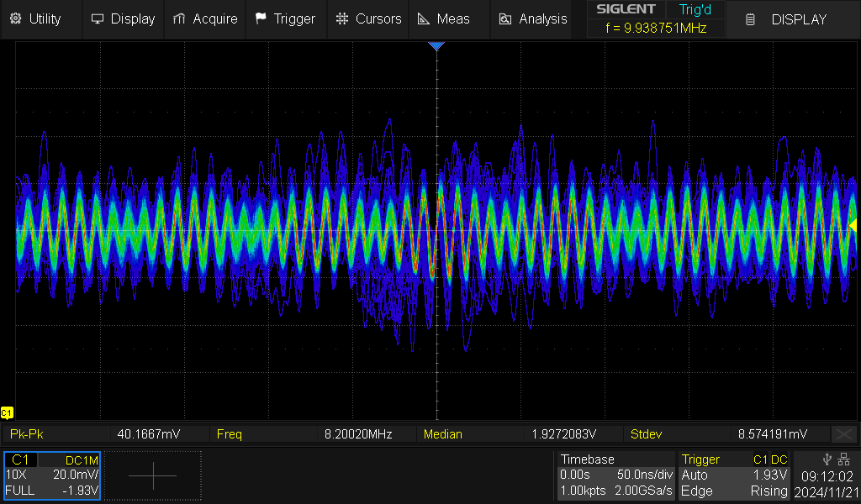Click the yellow trigger level arrow
The width and height of the screenshot is (861, 504).
[x=853, y=225]
